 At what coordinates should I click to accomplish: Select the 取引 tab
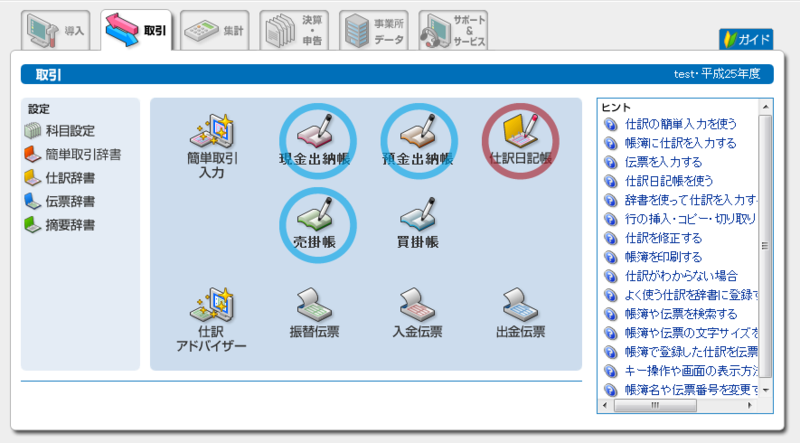pyautogui.click(x=136, y=31)
